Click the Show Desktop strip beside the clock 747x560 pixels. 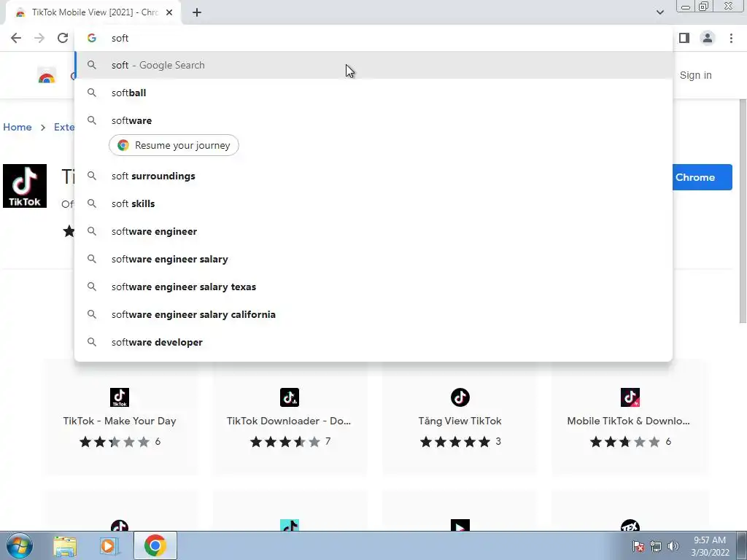[x=742, y=545]
